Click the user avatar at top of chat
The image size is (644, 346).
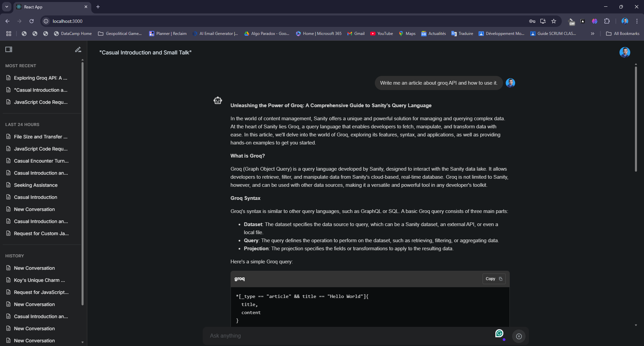[x=625, y=52]
